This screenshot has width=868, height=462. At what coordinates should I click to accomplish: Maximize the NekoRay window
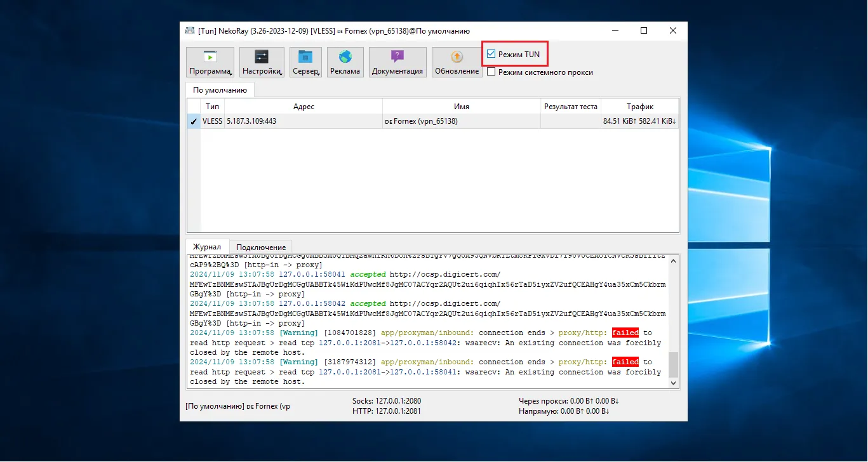(x=644, y=30)
